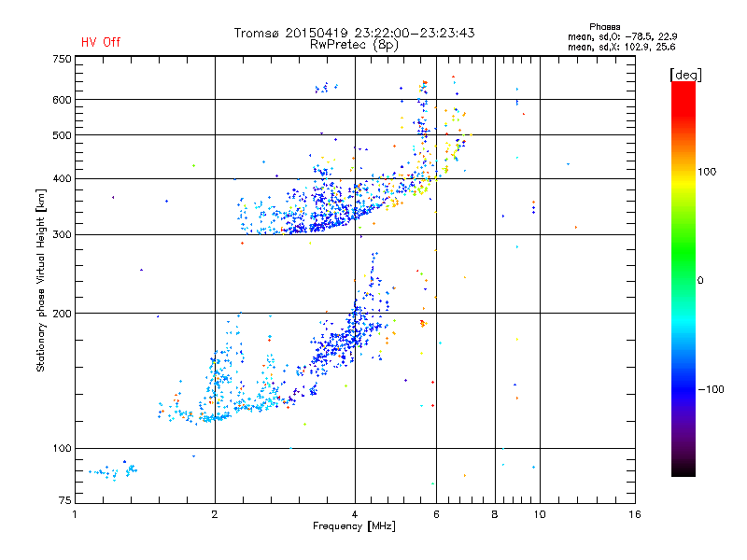Click the x-axis tick label '8'

[495, 514]
